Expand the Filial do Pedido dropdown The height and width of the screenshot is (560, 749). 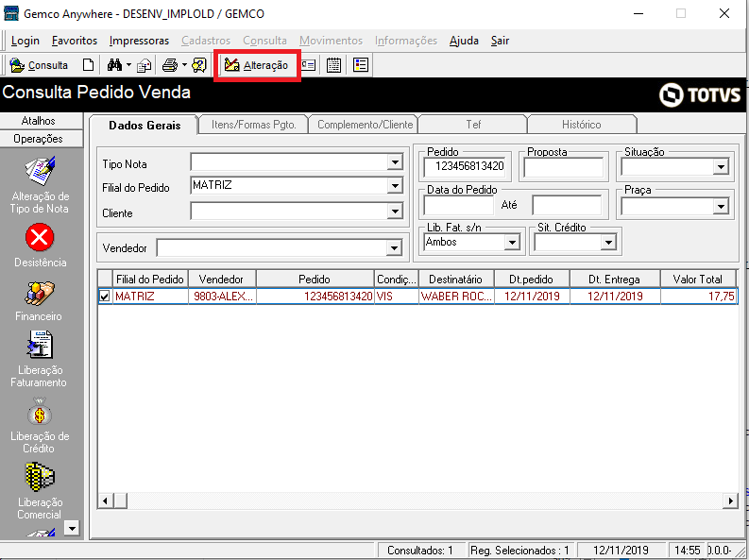395,186
